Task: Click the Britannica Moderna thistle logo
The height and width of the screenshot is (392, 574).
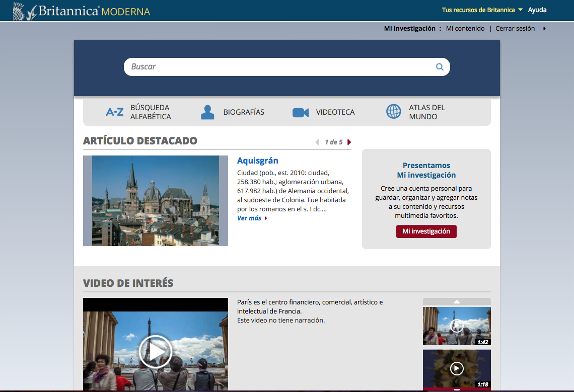Action: pyautogui.click(x=81, y=11)
